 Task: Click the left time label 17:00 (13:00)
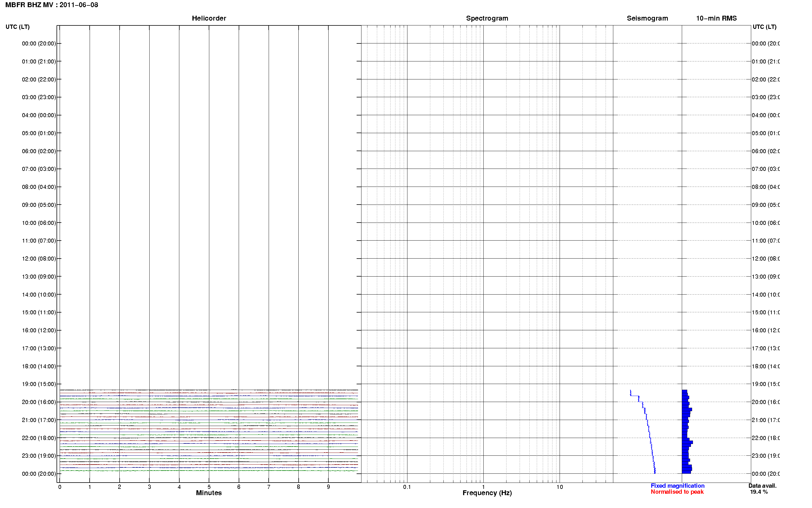[39, 348]
